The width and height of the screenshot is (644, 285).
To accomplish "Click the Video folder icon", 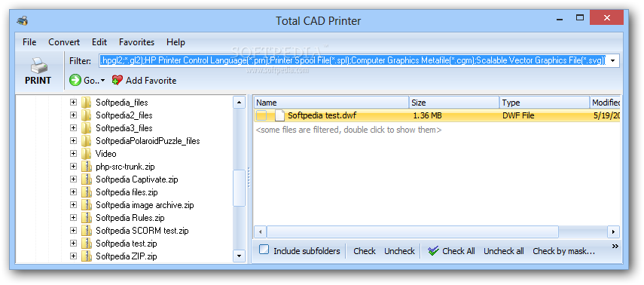I will (86, 154).
